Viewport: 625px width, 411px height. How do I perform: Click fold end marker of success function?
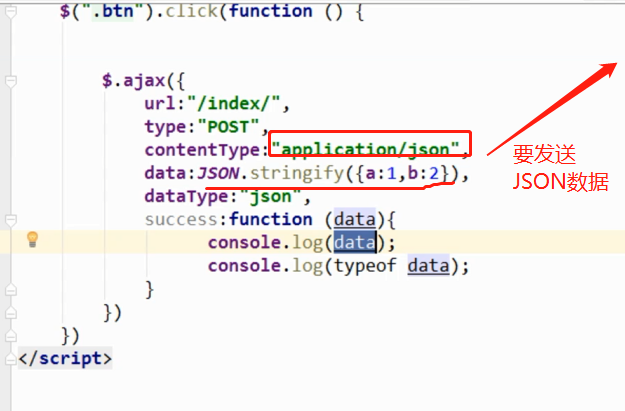point(11,290)
